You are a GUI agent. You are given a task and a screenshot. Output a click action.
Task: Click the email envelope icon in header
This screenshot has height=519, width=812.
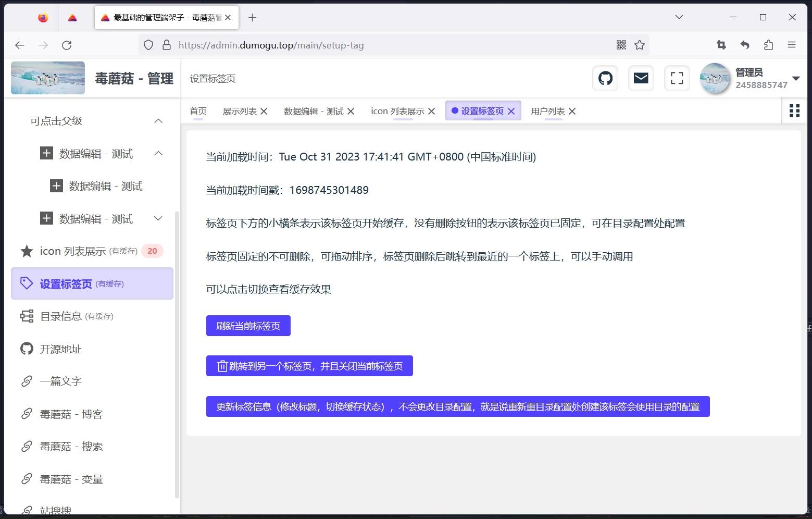pyautogui.click(x=640, y=78)
